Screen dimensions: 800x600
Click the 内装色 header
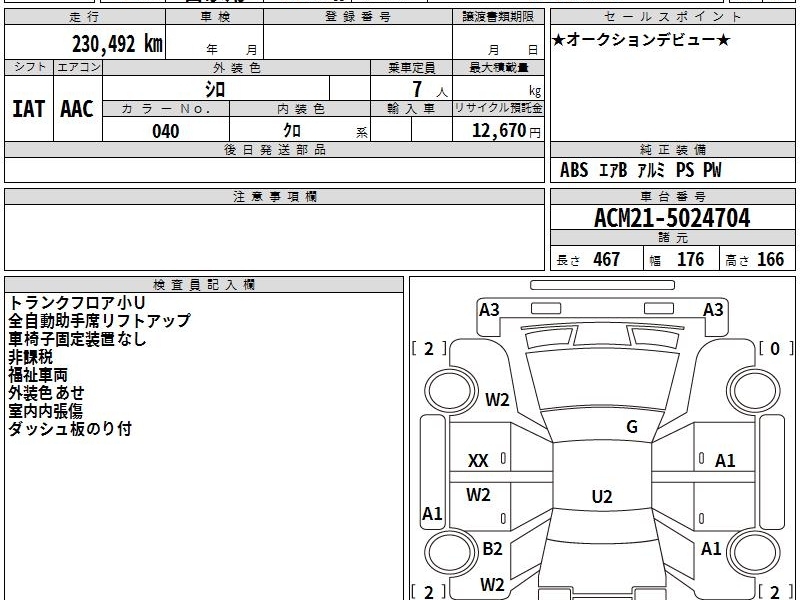tap(300, 109)
